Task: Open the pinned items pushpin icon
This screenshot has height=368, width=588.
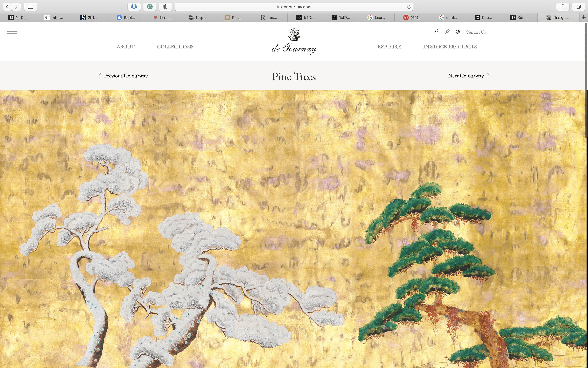Action: click(447, 32)
